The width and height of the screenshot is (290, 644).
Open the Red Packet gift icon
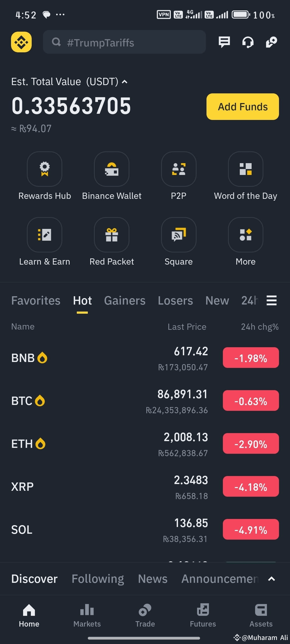[x=112, y=235]
